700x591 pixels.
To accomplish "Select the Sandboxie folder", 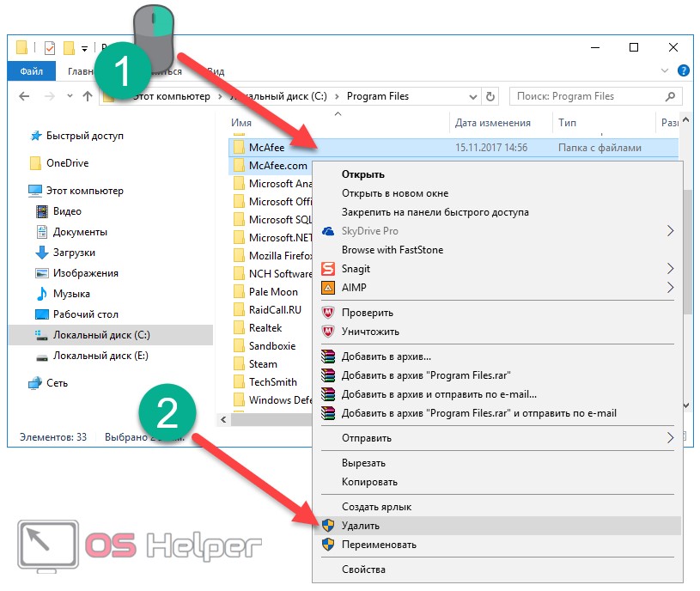I will tap(272, 346).
